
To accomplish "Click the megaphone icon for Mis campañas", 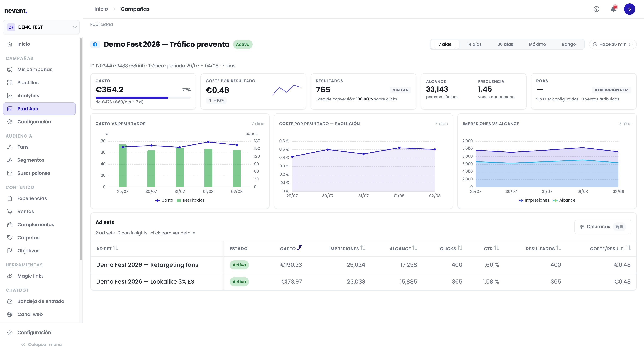I will [10, 70].
